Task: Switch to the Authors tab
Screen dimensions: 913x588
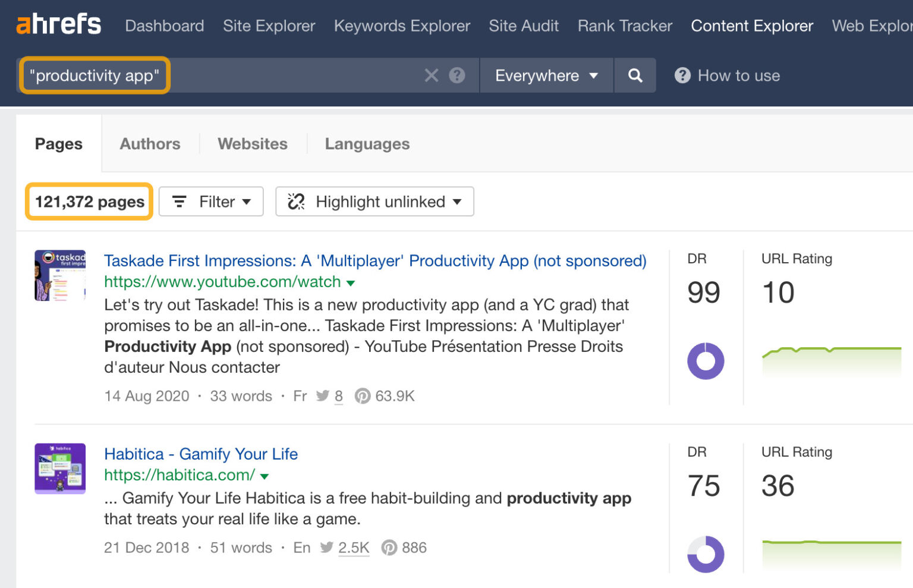Action: tap(150, 144)
